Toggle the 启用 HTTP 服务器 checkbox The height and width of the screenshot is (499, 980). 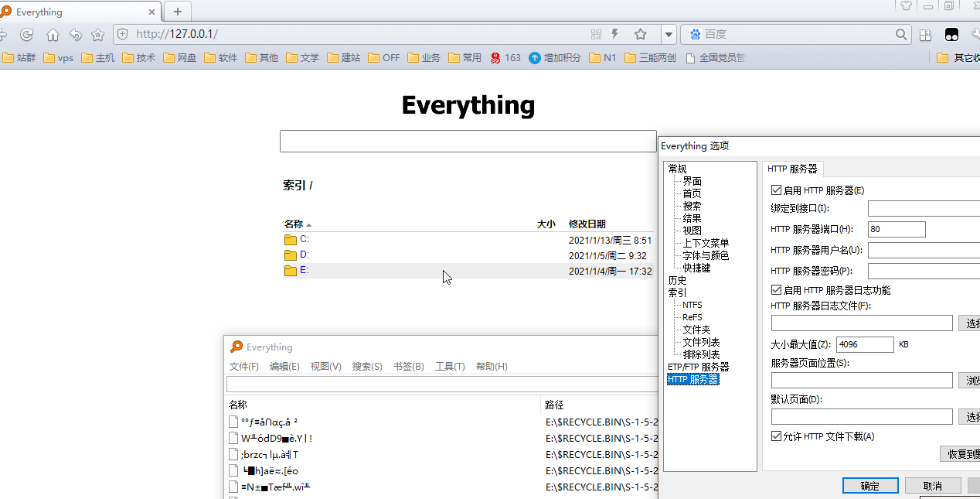777,190
